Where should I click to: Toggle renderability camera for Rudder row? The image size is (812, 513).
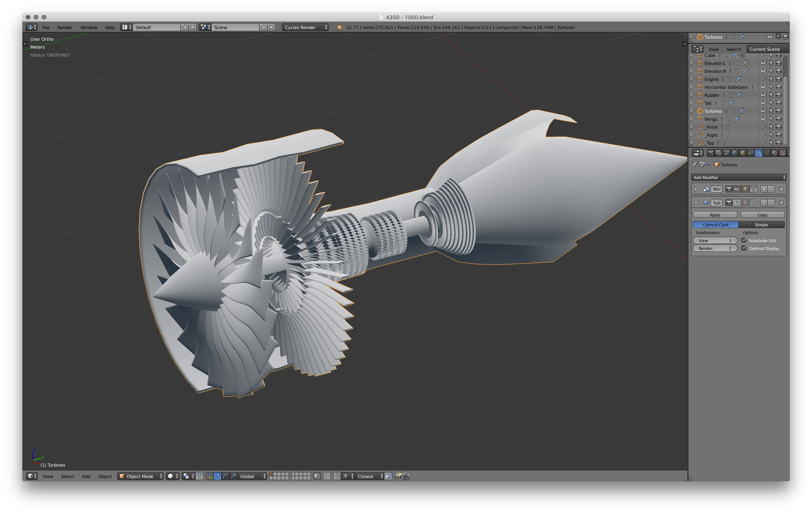[x=779, y=95]
